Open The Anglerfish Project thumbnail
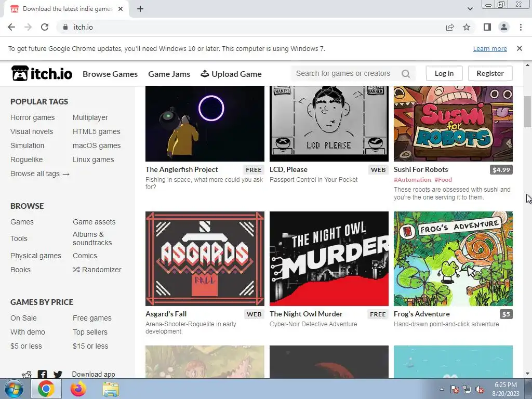This screenshot has height=399, width=532. pyautogui.click(x=205, y=124)
